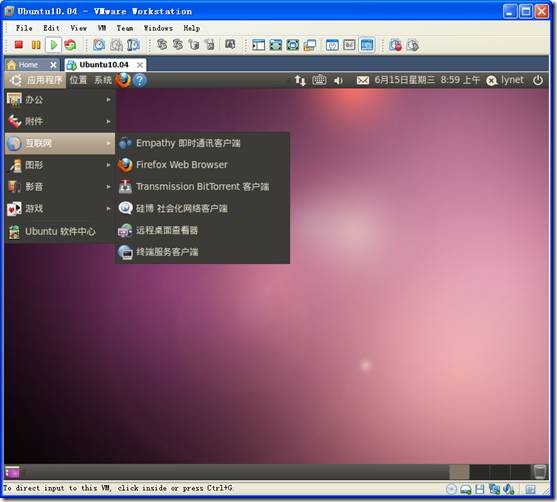Close the Home tab with its X
This screenshot has height=502, width=557.
(53, 65)
